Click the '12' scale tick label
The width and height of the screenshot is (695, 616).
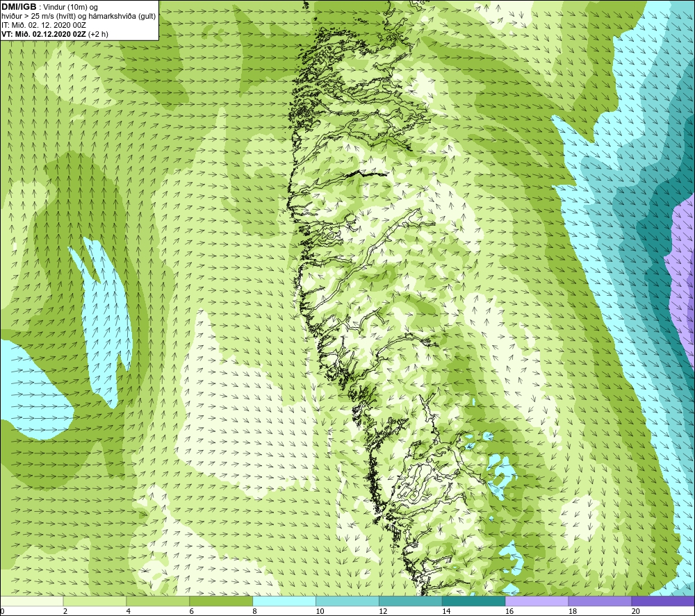pyautogui.click(x=383, y=612)
